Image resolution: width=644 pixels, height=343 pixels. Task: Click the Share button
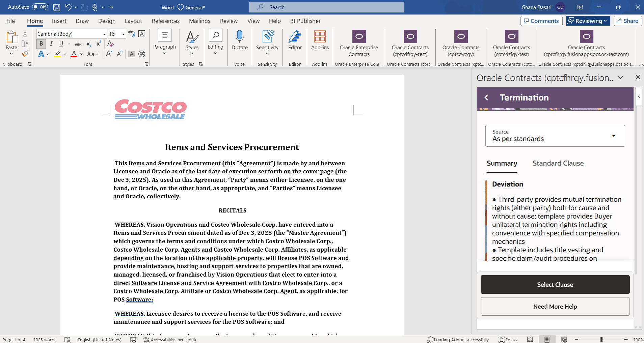tap(628, 21)
